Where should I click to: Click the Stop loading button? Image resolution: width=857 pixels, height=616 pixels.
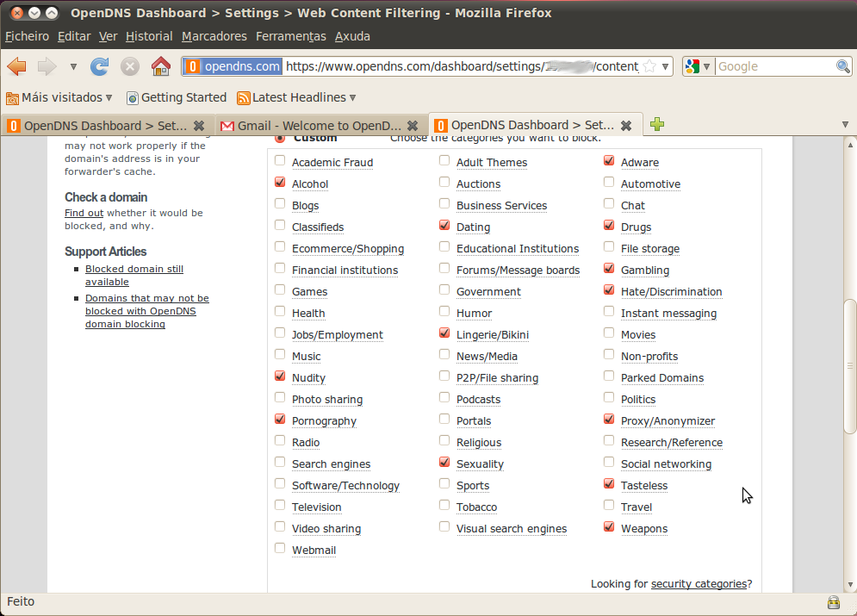click(x=129, y=66)
